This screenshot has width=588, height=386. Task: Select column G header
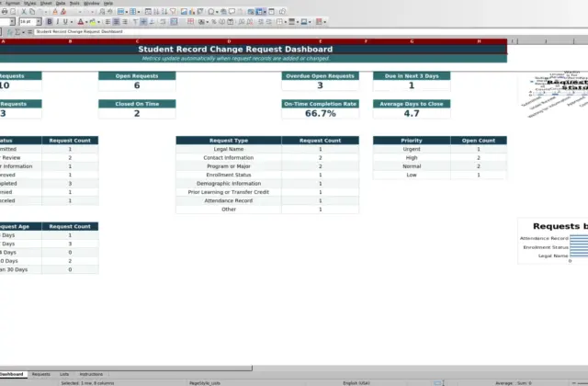(x=412, y=41)
